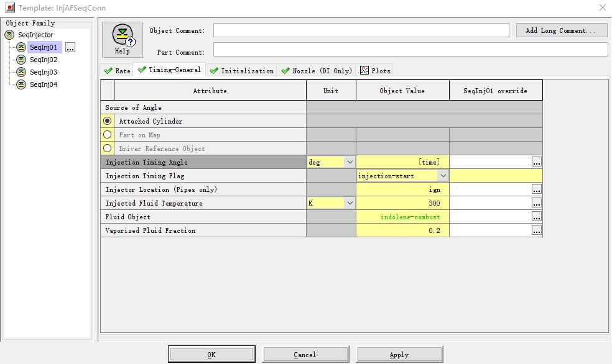Viewport: 612px width, 364px height.
Task: Click the Fluid Object attribute label
Action: [x=127, y=217]
